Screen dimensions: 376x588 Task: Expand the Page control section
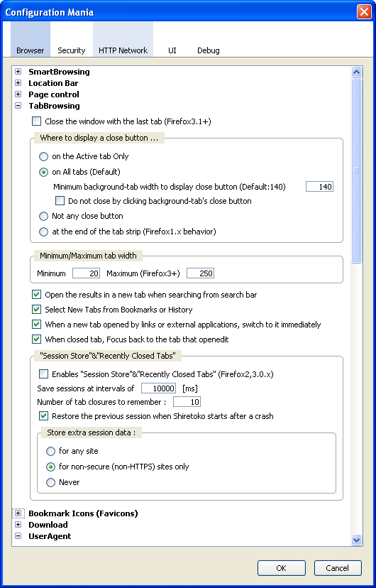[x=18, y=94]
